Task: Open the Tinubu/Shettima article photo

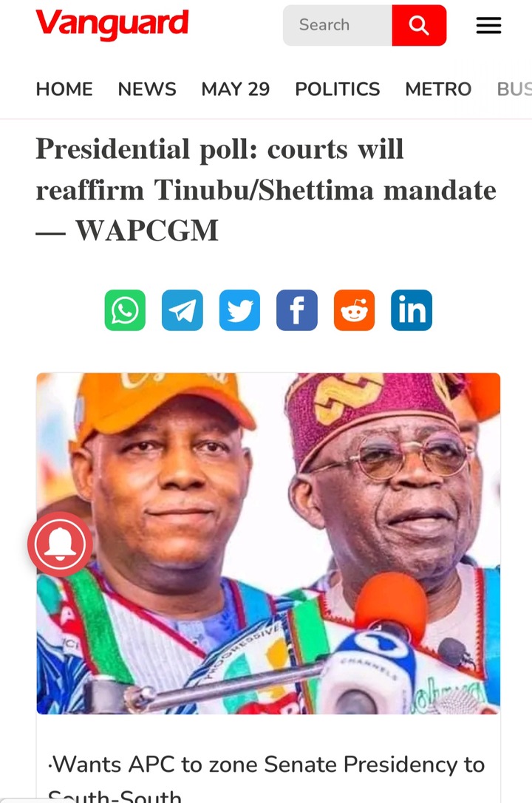Action: 268,544
